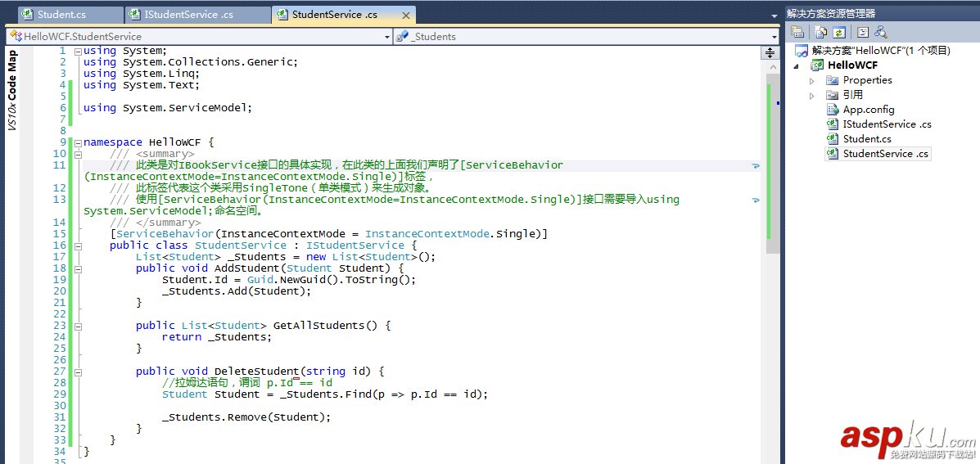Select the HelloWCF project in Solution Explorer

[852, 65]
